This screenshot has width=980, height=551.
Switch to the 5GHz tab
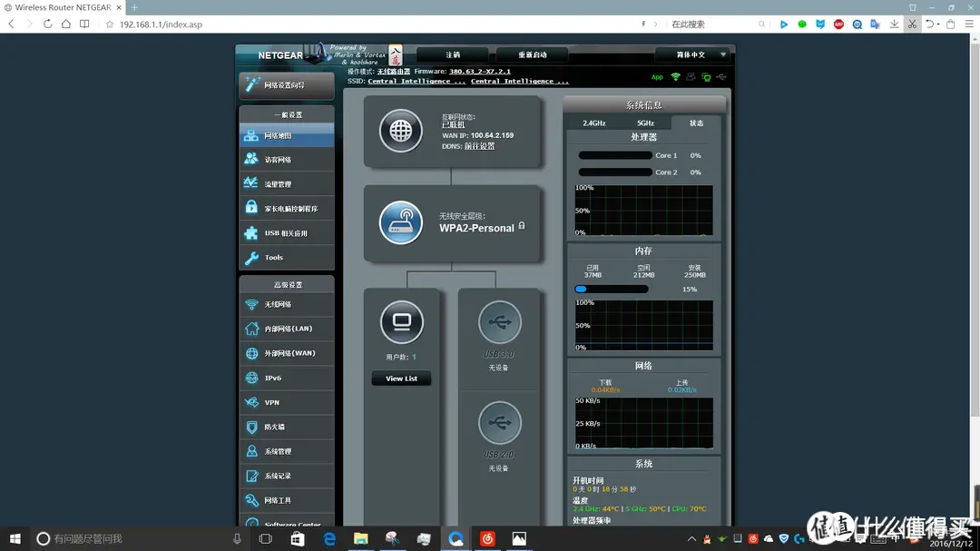[x=646, y=123]
